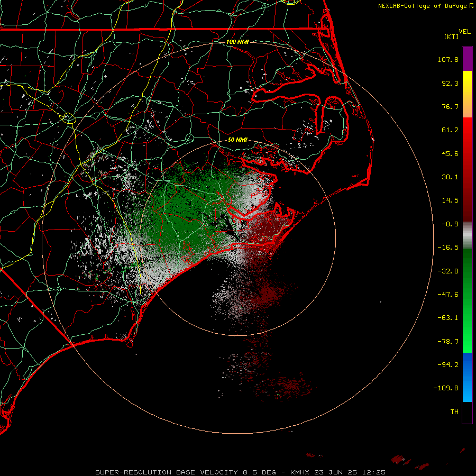Click the TH threshold label

coord(454,411)
